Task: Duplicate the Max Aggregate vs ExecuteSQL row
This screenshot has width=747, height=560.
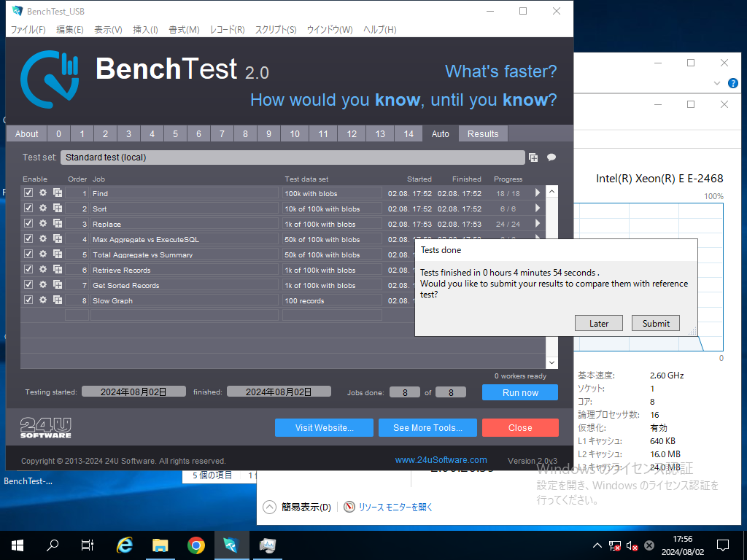Action: [58, 238]
